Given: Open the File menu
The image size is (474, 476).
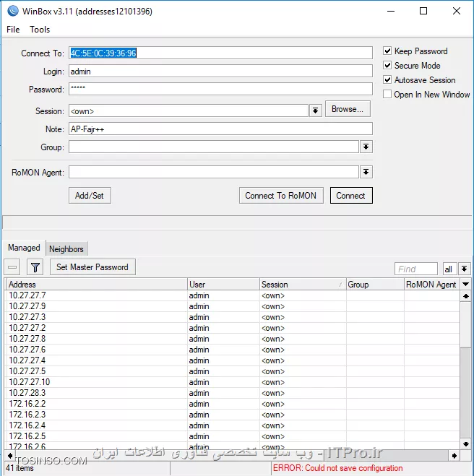Looking at the screenshot, I should [x=13, y=30].
